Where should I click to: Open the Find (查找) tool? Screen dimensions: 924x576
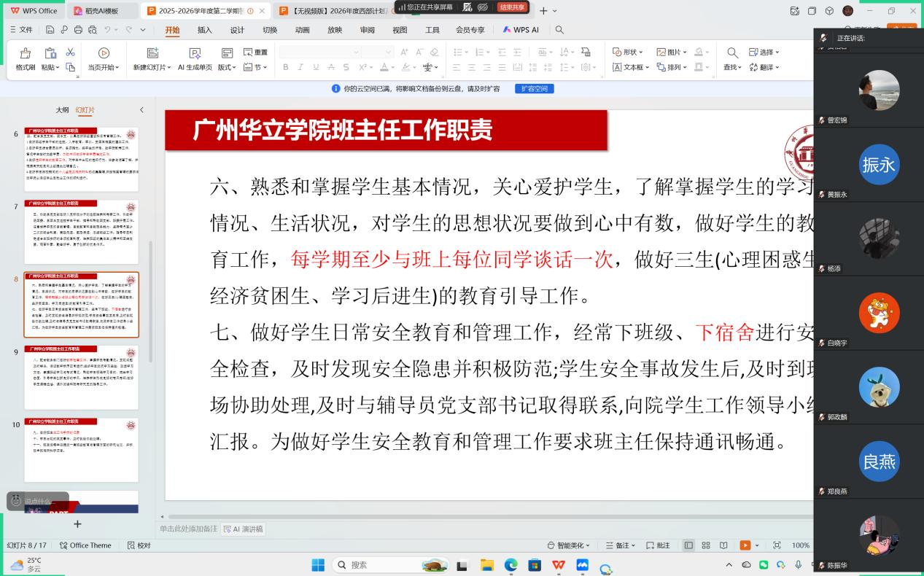[x=732, y=53]
